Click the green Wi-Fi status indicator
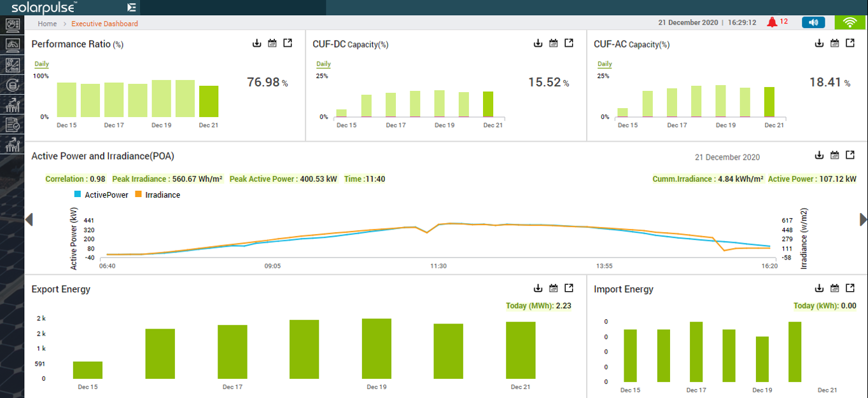The width and height of the screenshot is (868, 398). 851,22
